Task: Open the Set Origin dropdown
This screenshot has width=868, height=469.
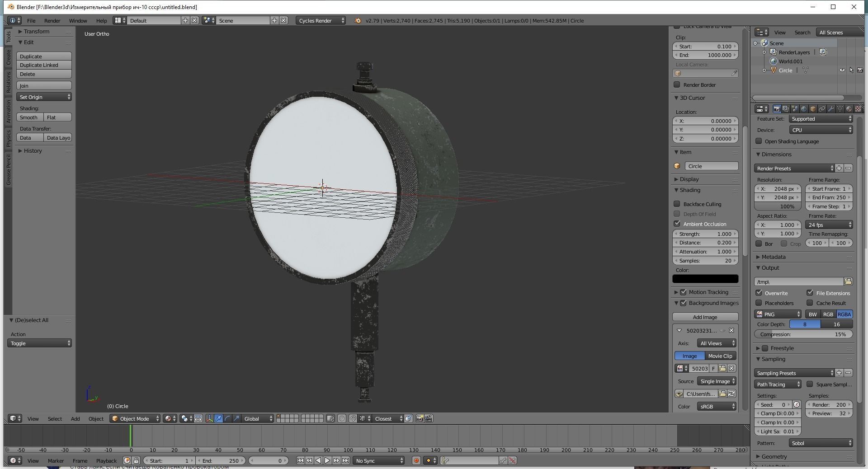Action: pos(44,97)
